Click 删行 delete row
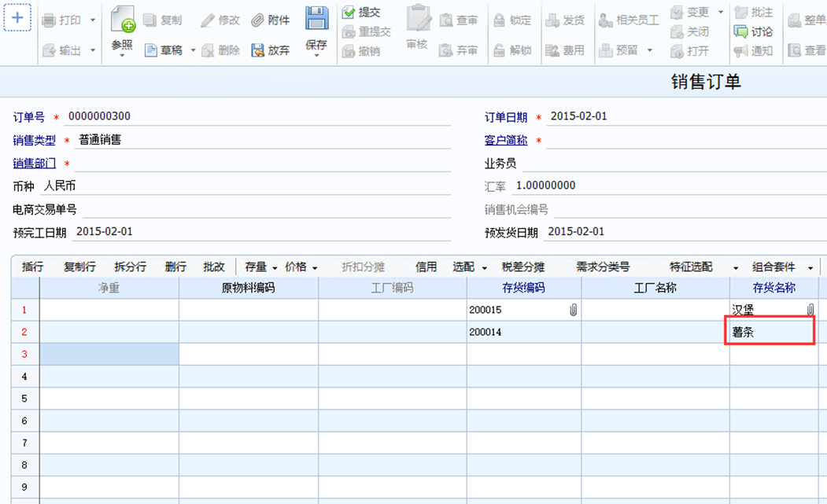 coord(175,267)
